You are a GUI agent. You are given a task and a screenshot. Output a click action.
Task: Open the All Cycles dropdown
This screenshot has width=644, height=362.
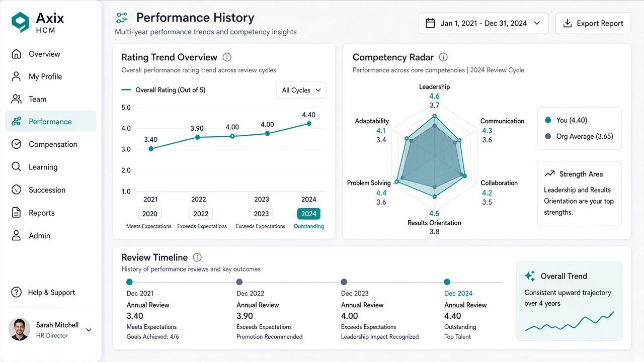pyautogui.click(x=301, y=90)
